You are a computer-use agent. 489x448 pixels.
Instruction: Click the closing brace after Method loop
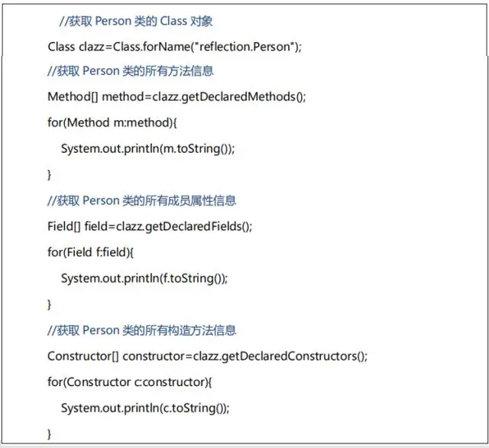tap(49, 175)
